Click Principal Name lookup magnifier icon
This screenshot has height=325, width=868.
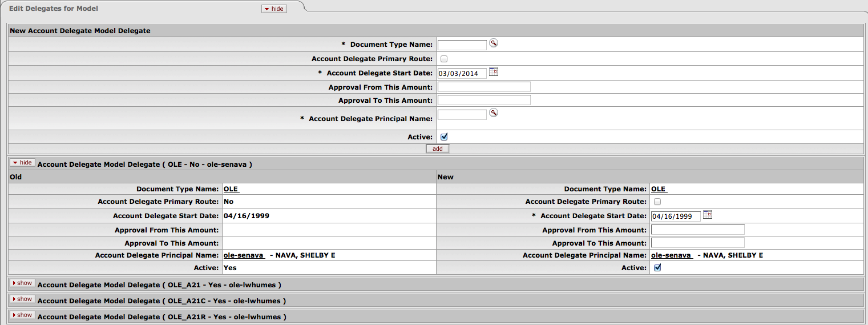coord(494,113)
